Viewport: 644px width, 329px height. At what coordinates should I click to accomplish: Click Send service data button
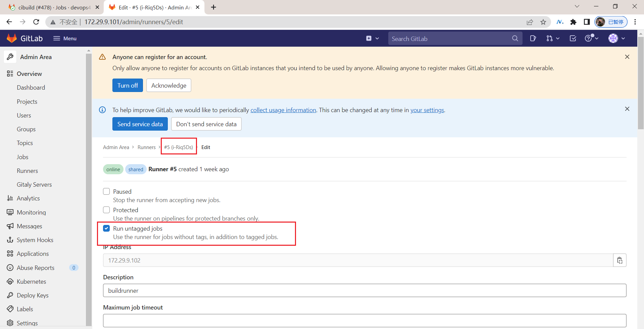140,124
